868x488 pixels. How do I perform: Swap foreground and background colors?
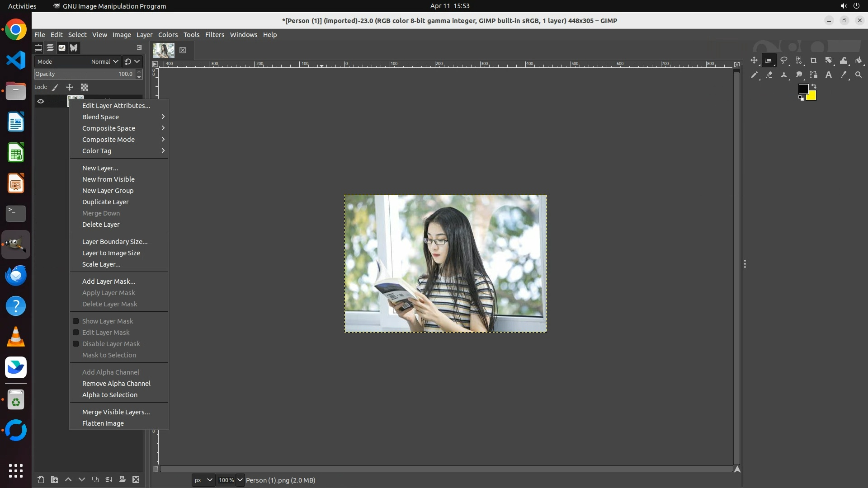(x=814, y=86)
